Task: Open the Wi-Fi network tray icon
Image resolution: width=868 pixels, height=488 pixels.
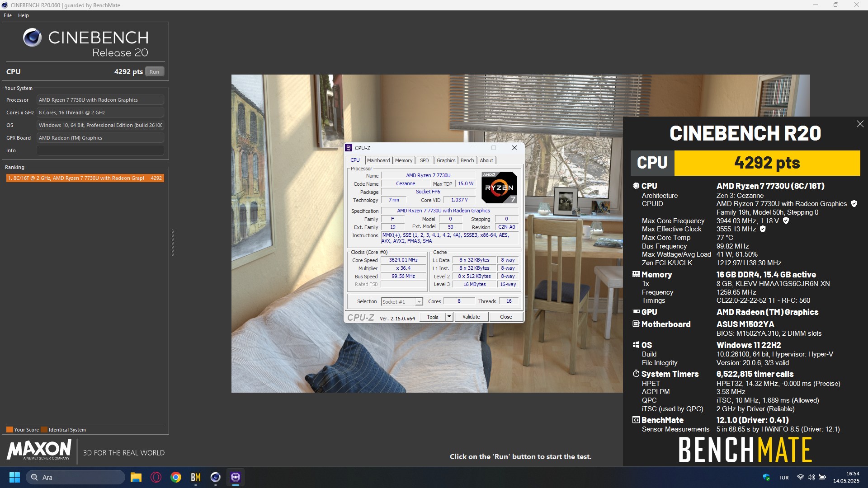Action: pyautogui.click(x=801, y=477)
